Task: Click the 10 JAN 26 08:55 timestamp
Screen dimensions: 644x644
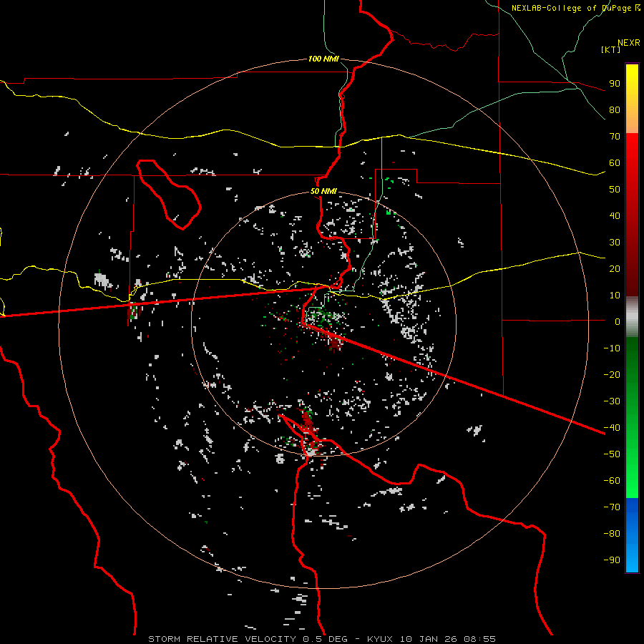Action: coord(448,639)
